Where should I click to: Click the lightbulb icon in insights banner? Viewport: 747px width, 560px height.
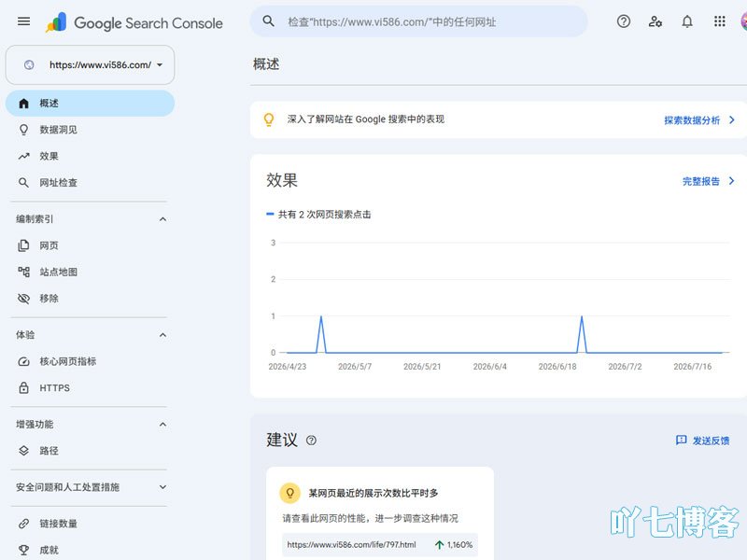click(x=269, y=119)
